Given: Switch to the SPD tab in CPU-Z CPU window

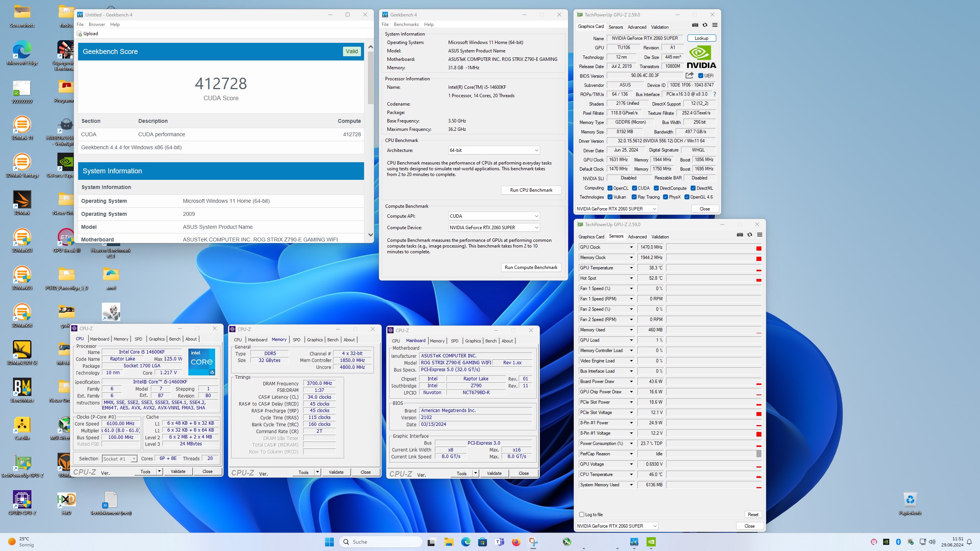Looking at the screenshot, I should coord(139,339).
